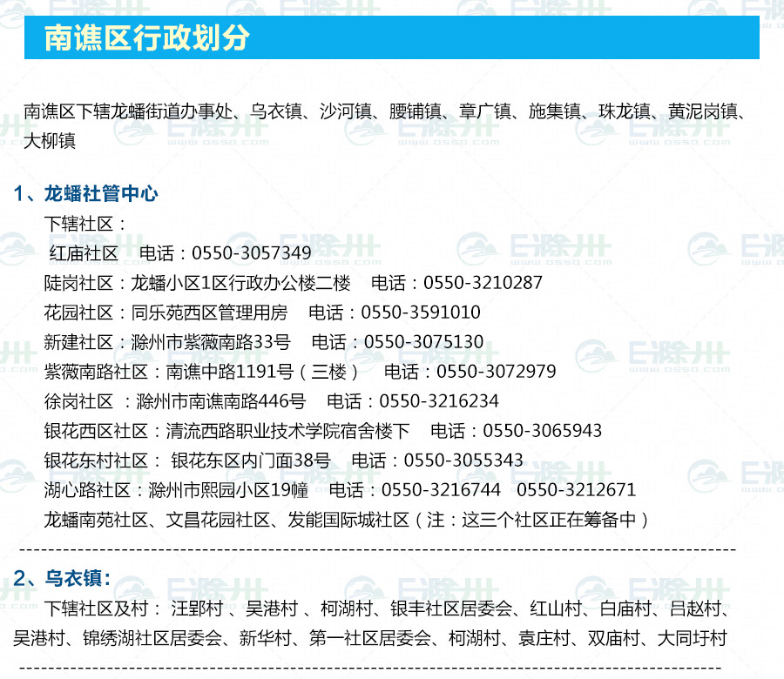Viewport: 784px width, 679px height.
Task: Click 红庙社区 phone number 0550-3057349
Action: point(251,253)
